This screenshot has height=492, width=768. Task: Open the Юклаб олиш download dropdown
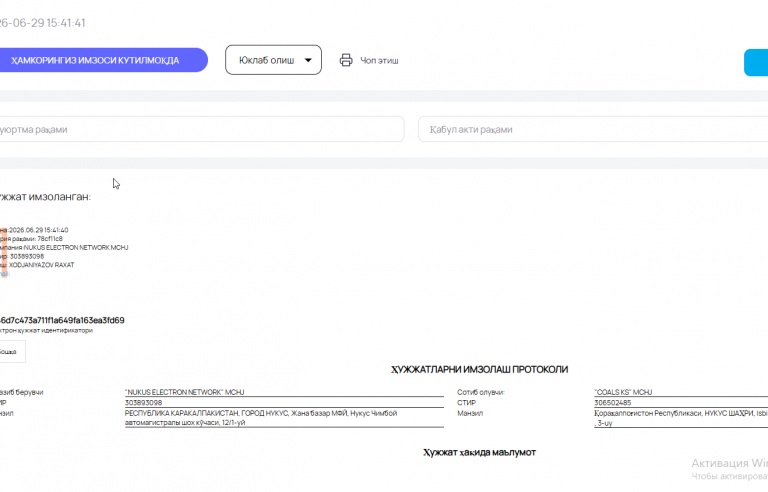(273, 60)
